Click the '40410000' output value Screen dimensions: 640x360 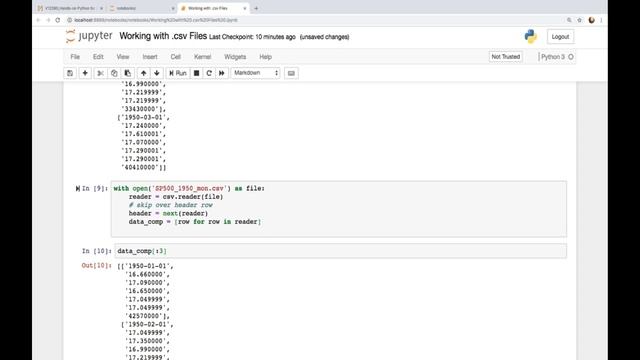[x=143, y=167]
